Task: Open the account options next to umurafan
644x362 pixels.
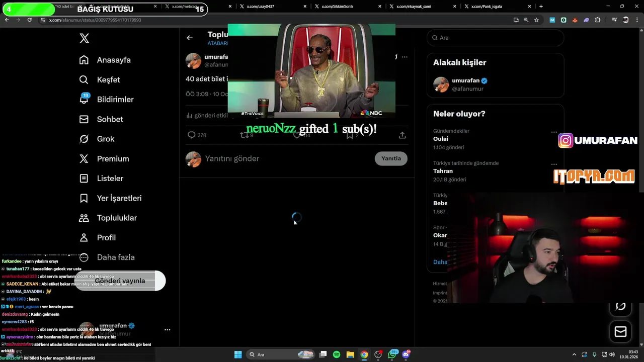Action: 167,330
